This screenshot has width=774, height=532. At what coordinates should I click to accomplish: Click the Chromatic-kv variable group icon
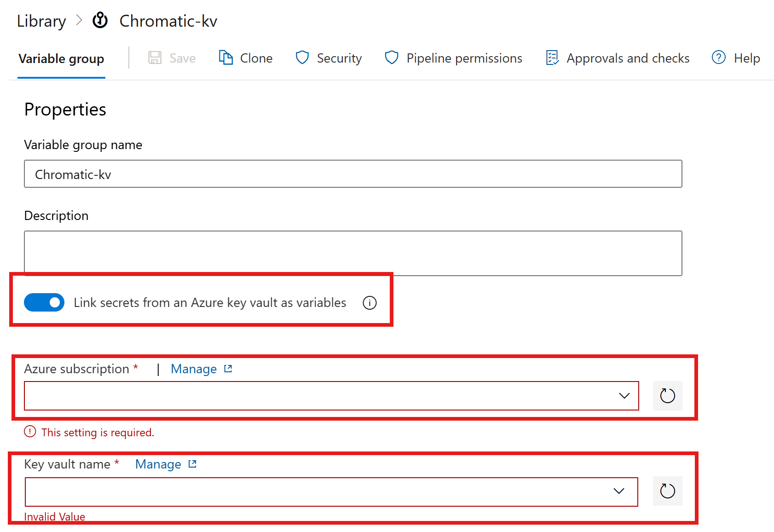(100, 21)
